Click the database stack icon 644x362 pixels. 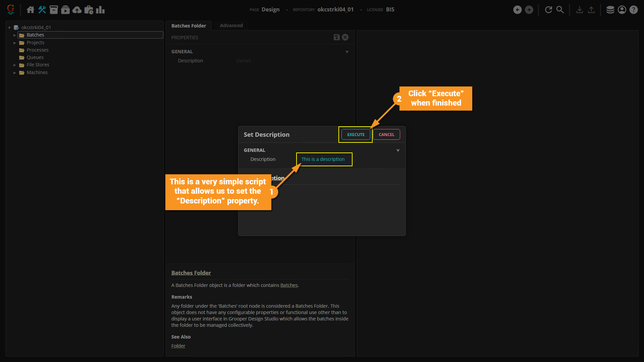click(610, 10)
